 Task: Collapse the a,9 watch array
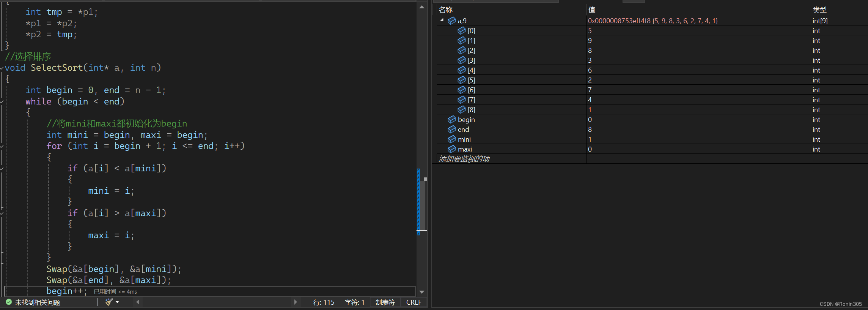pyautogui.click(x=442, y=20)
